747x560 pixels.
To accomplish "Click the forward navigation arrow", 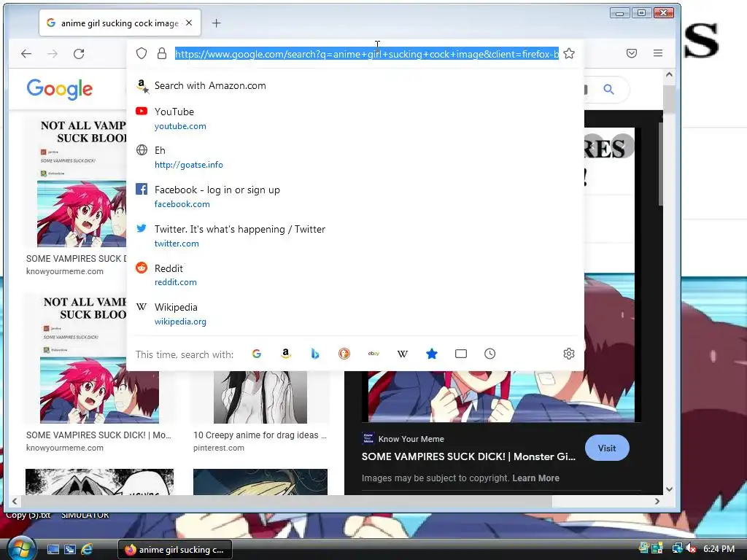I will (53, 54).
